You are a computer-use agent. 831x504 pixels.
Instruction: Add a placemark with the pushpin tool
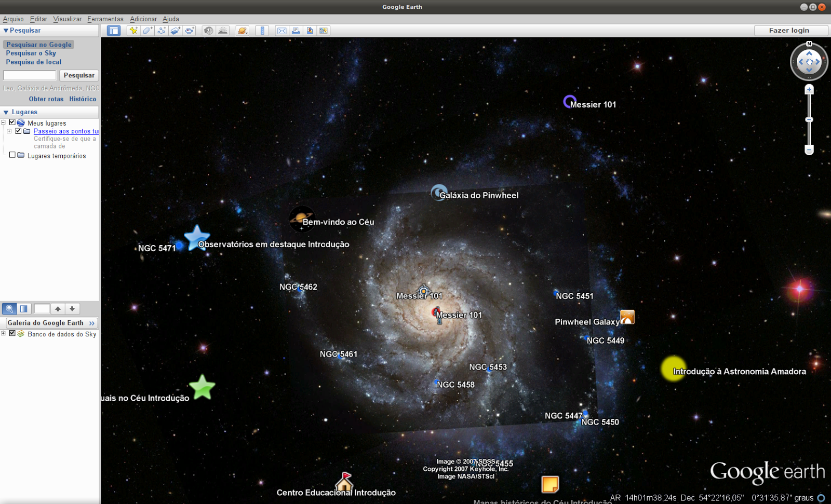(133, 31)
